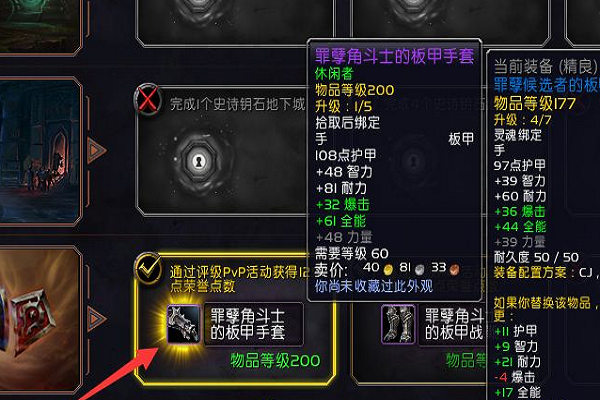Click the 罪孽角斗士的板甲手套 item name button
600x400 pixels.
pyautogui.click(x=253, y=324)
